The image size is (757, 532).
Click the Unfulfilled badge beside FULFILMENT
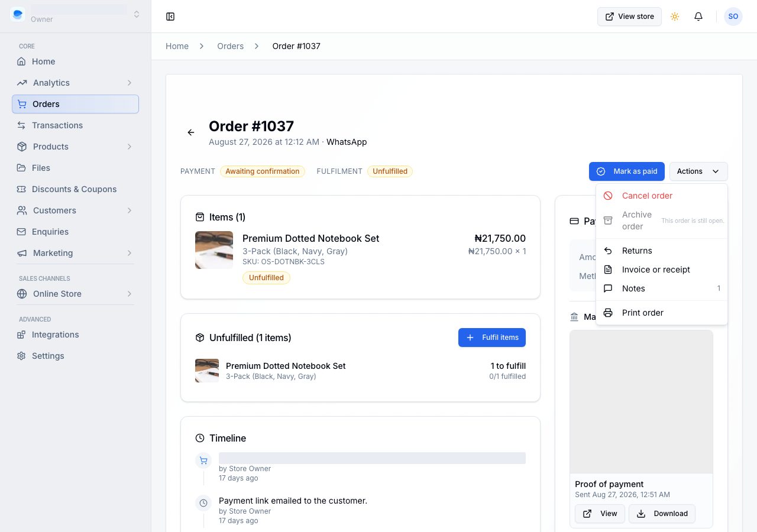click(390, 171)
